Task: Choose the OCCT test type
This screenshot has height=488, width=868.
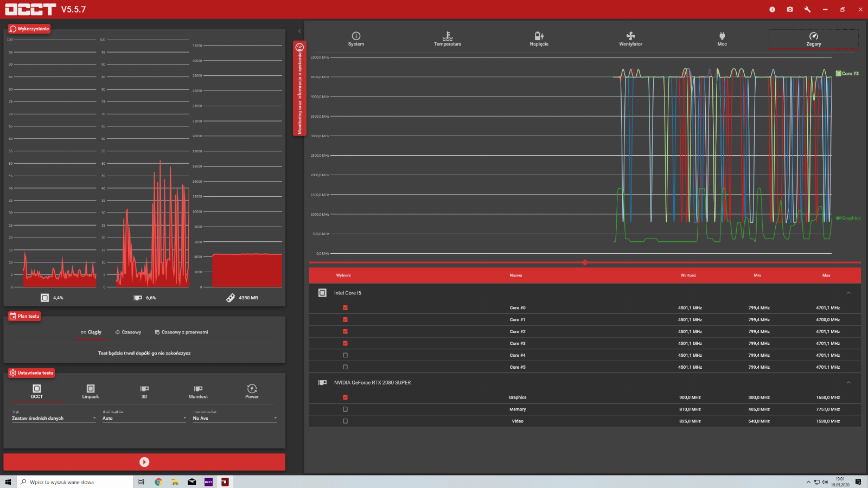Action: [x=36, y=391]
